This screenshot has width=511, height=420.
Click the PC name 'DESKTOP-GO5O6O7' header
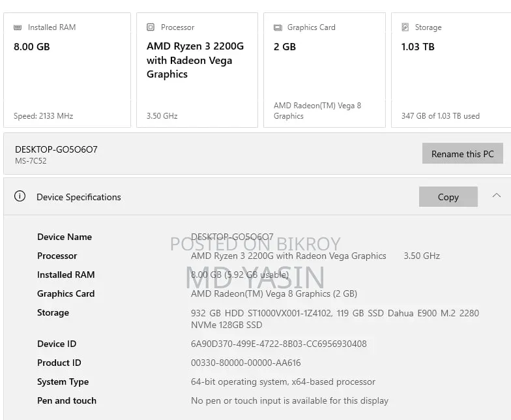56,149
